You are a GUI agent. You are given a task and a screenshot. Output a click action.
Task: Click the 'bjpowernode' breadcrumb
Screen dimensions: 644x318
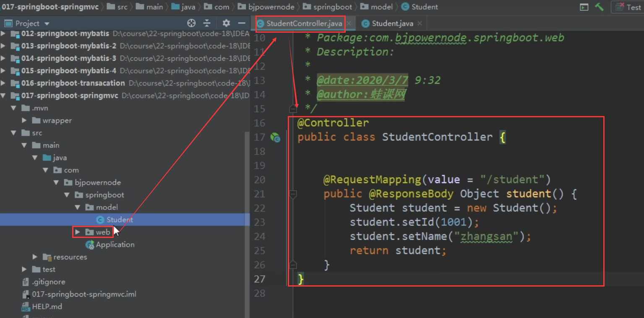coord(266,7)
